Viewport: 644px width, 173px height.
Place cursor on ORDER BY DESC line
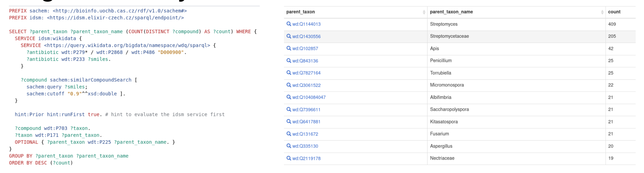(41, 163)
